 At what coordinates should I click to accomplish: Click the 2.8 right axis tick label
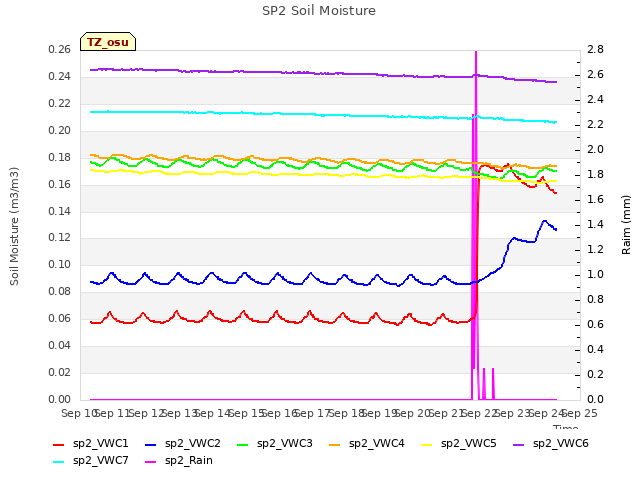(x=596, y=49)
